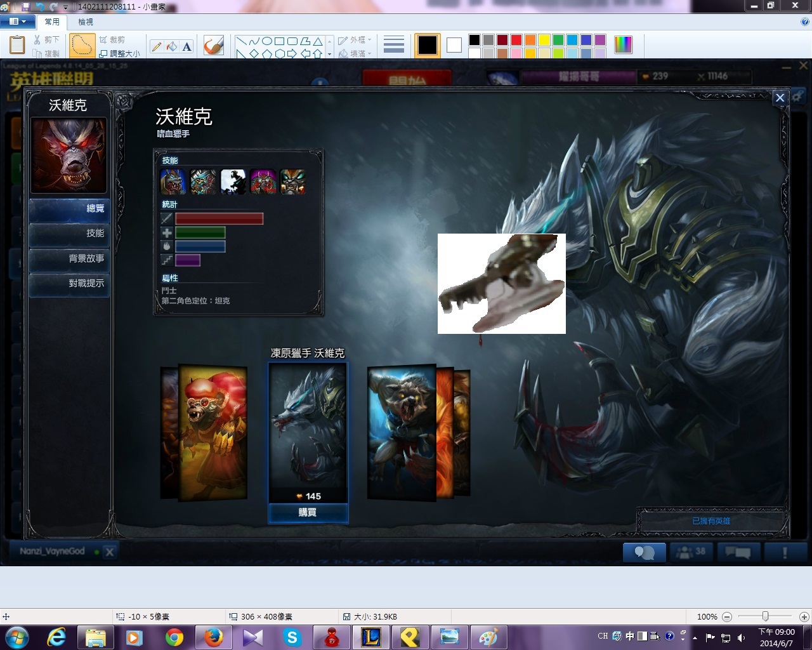
Task: Open the 外框 outline dropdown
Action: pyautogui.click(x=355, y=40)
